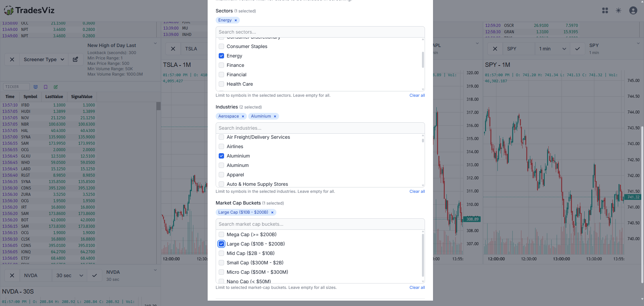644x306 pixels.
Task: Open screener edit icon next to Screener Type
Action: coord(75,59)
